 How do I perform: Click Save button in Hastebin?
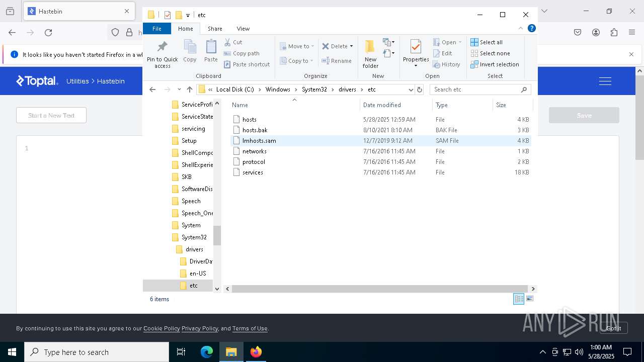(x=584, y=115)
